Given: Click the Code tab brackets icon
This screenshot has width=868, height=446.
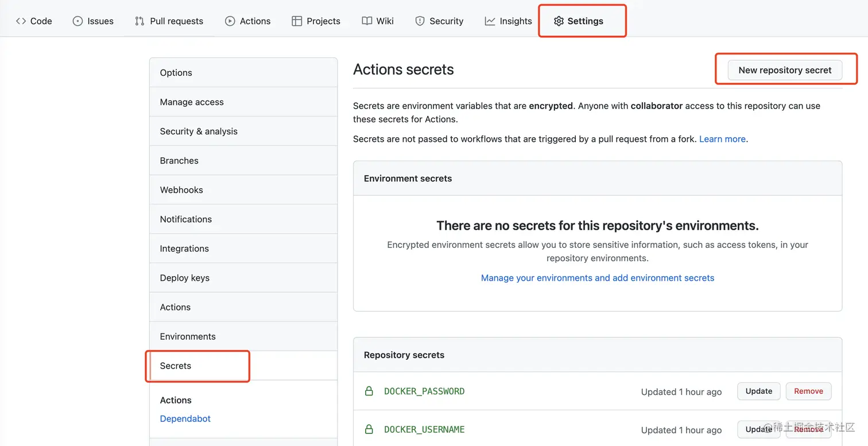Looking at the screenshot, I should (21, 21).
